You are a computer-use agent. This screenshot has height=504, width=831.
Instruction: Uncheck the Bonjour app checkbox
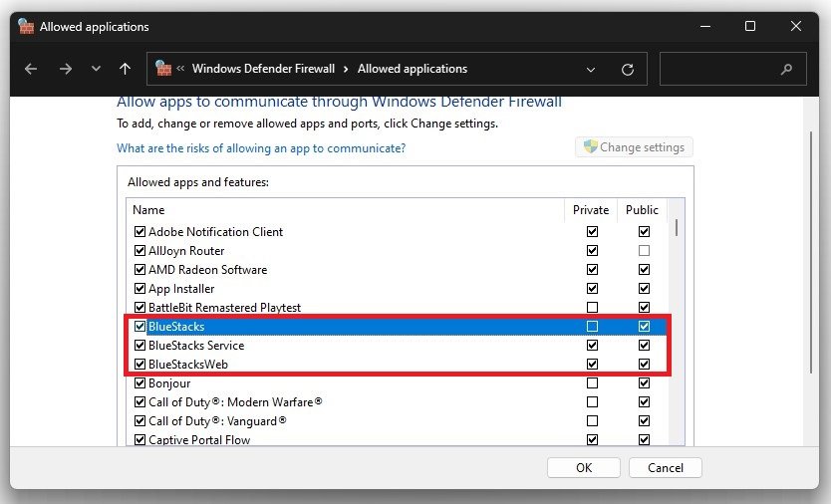click(139, 383)
